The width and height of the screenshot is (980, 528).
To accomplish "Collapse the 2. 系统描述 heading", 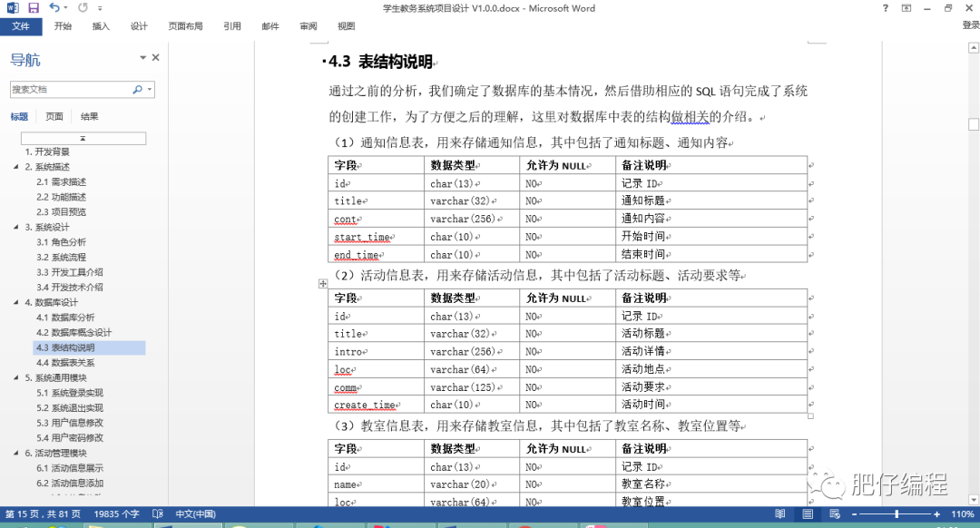I will (16, 166).
